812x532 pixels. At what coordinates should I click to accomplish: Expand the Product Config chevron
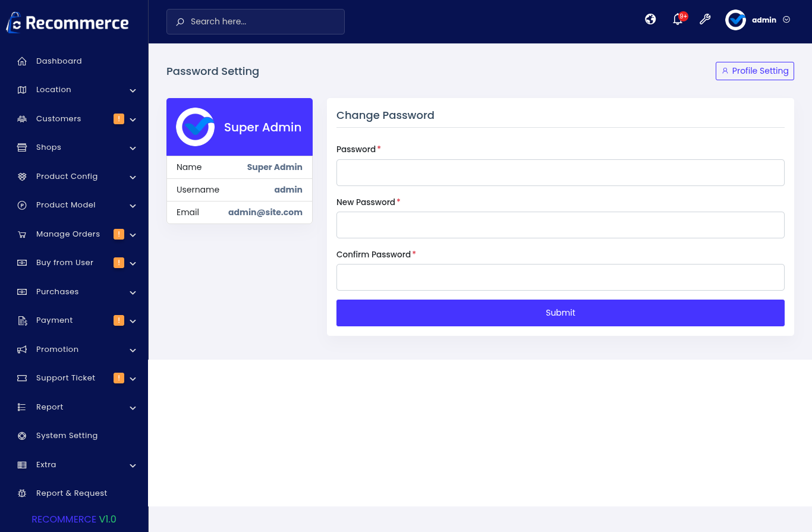tap(133, 177)
